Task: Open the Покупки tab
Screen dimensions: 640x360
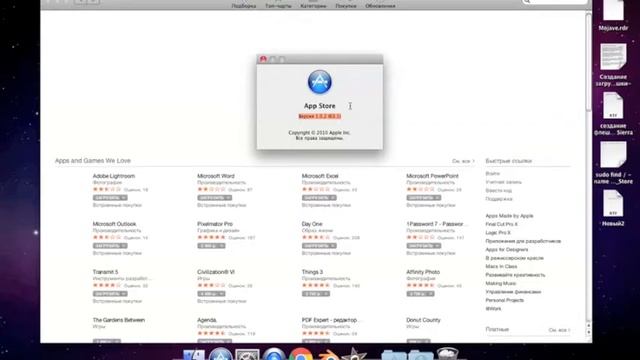Action: pyautogui.click(x=346, y=5)
